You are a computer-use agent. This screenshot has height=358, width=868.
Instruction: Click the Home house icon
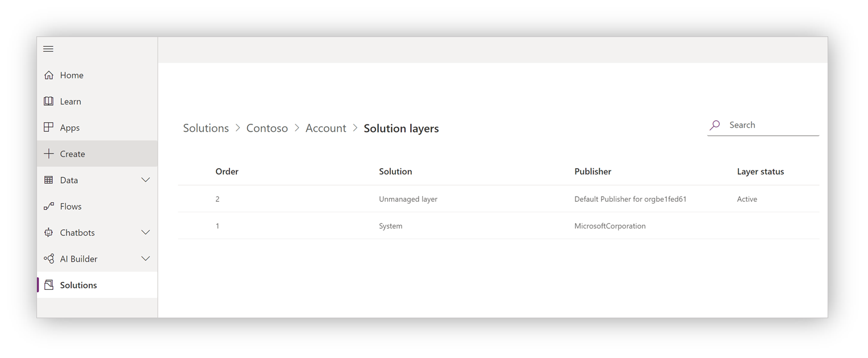[x=49, y=75]
